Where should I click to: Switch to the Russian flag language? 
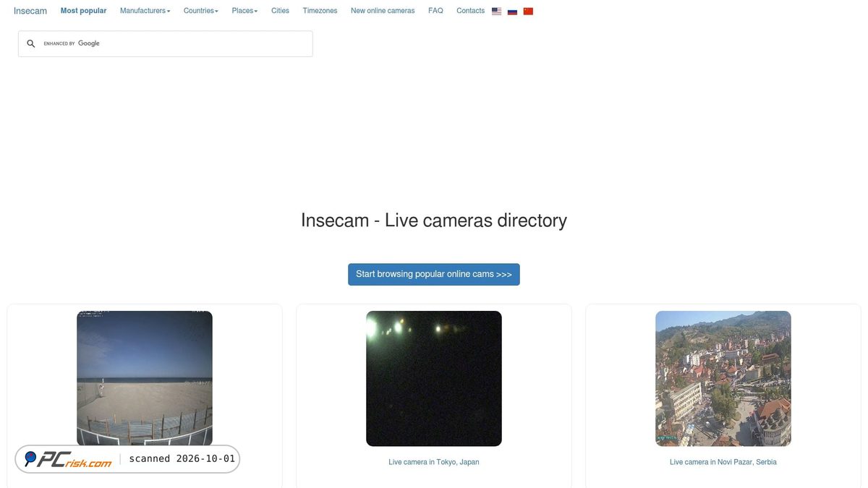pos(512,12)
